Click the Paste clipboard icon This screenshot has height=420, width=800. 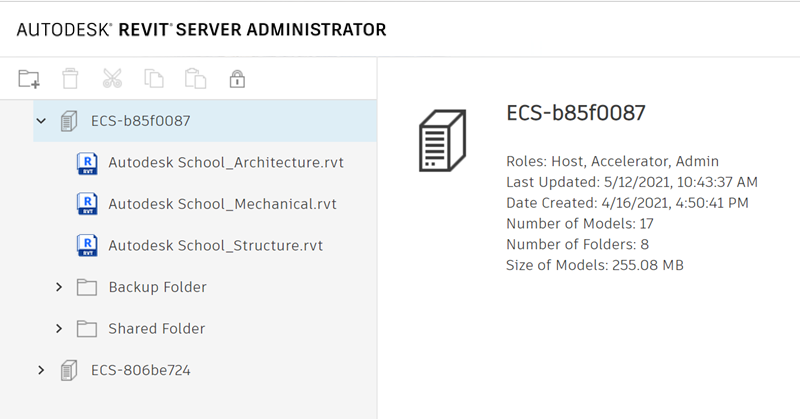(x=195, y=78)
